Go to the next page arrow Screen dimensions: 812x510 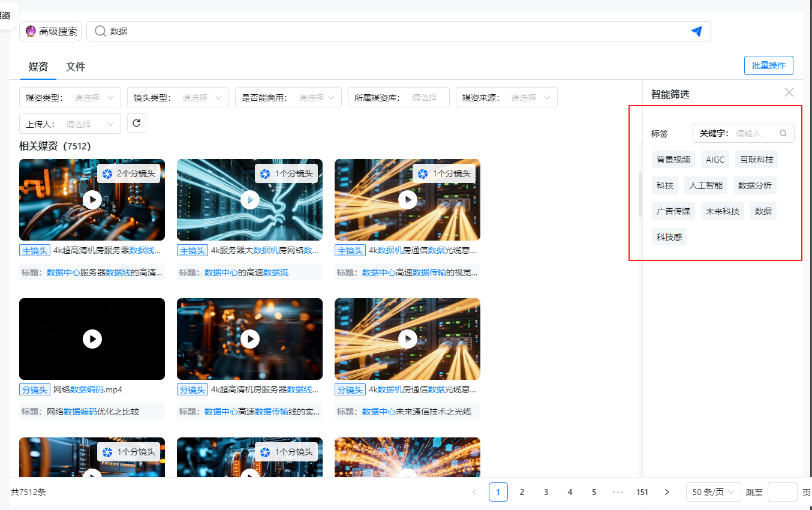(x=666, y=492)
